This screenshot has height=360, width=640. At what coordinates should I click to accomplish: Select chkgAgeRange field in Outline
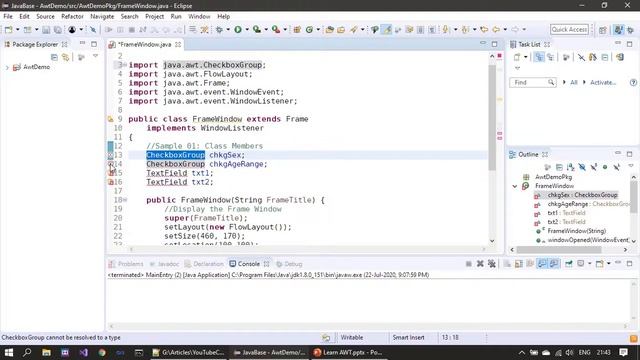tap(582, 204)
